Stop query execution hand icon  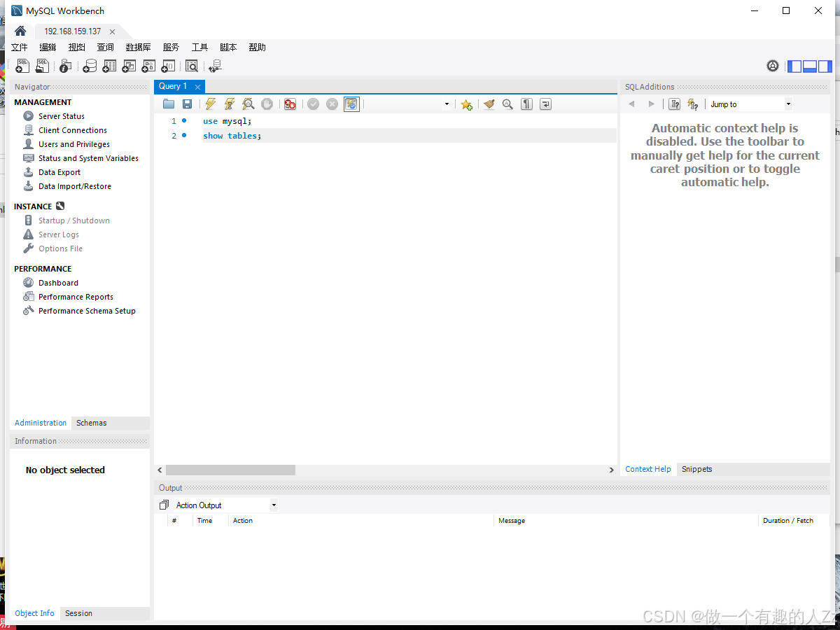coord(267,104)
